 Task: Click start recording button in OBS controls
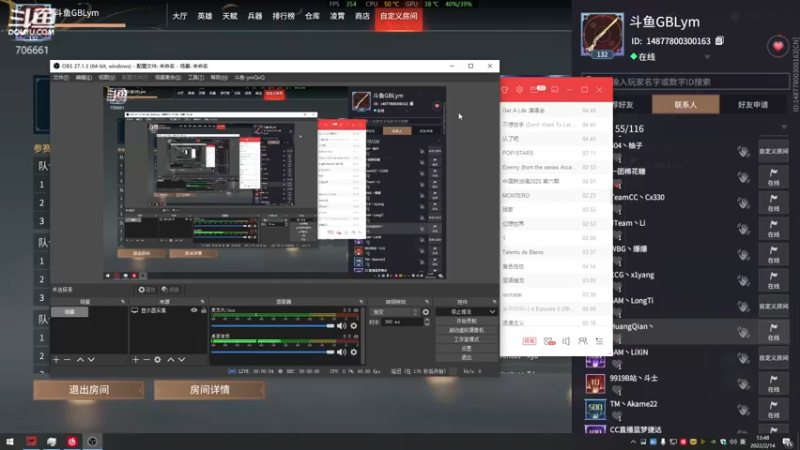[x=466, y=321]
